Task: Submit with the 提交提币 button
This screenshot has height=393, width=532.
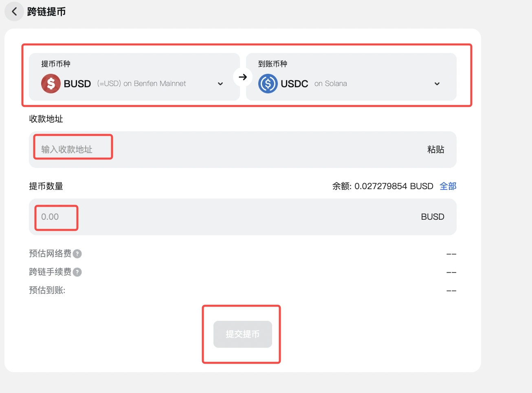Action: coord(243,334)
